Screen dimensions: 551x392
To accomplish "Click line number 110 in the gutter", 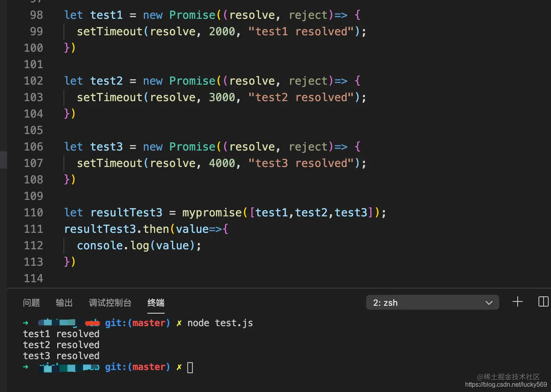I will click(33, 212).
